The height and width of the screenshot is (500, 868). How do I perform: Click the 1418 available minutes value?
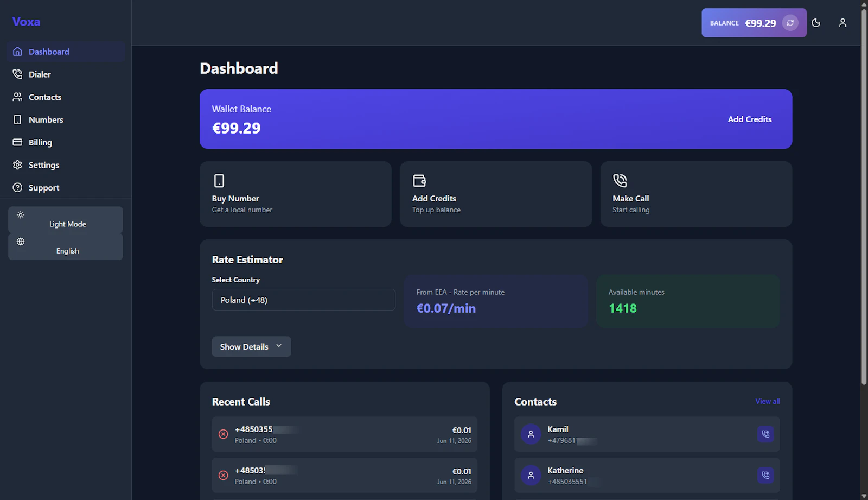coord(623,308)
